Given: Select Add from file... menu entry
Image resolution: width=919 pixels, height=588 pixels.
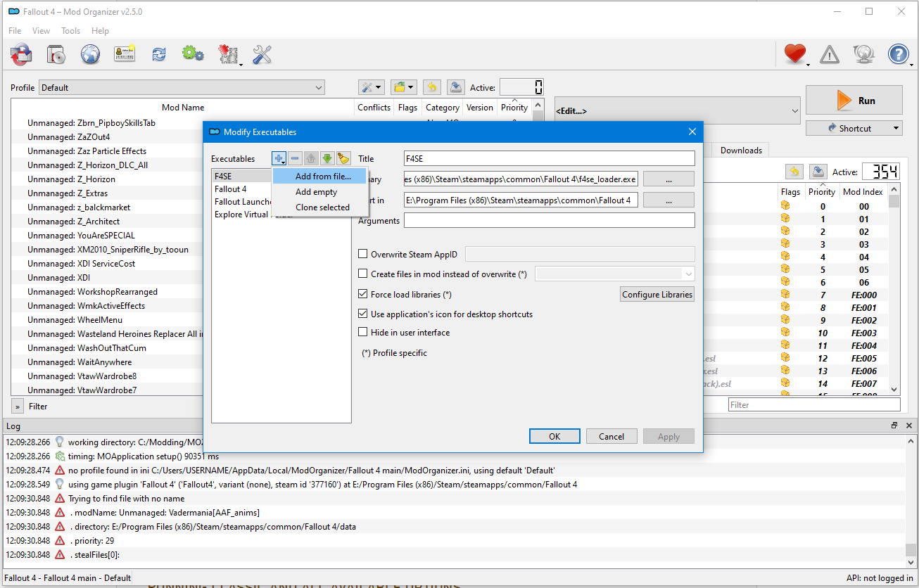Looking at the screenshot, I should click(323, 177).
